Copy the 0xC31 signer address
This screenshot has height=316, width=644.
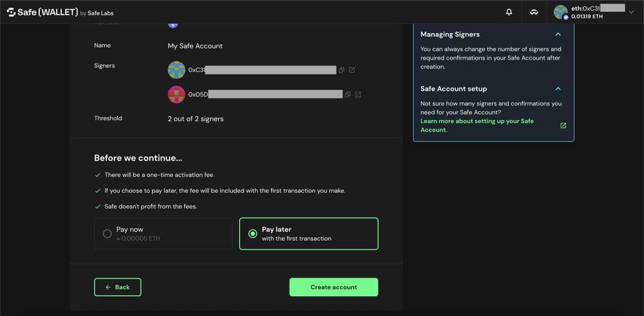click(341, 70)
